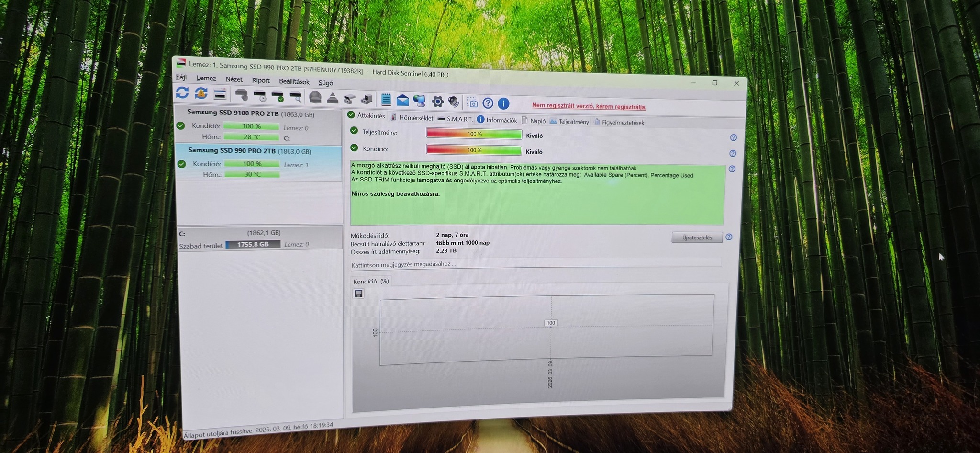980x453 pixels.
Task: Switch to the Teljesítmény tab
Action: tap(569, 122)
